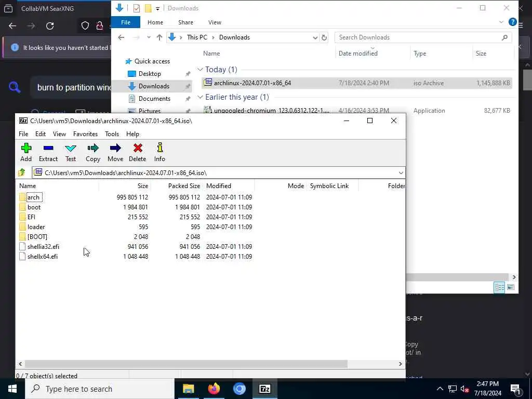Refresh the Downloads folder in Explorer
Viewport: 532px width, 399px height.
tap(324, 37)
